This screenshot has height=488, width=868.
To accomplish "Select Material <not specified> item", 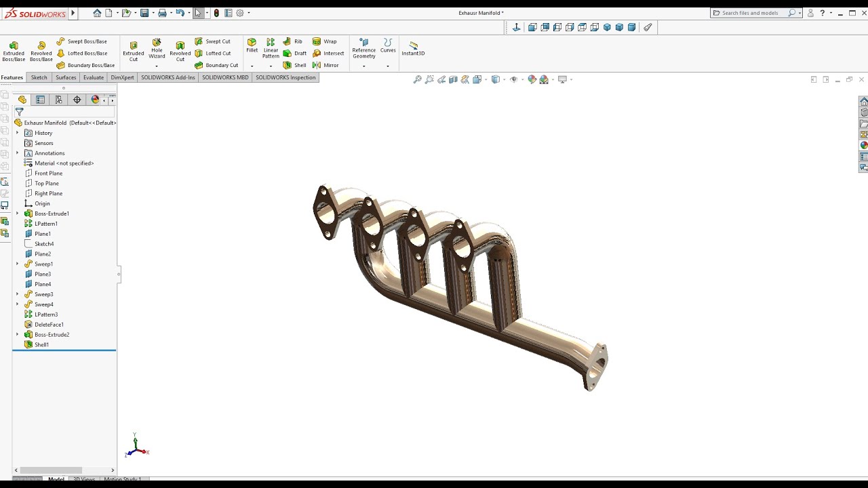I will click(x=59, y=163).
